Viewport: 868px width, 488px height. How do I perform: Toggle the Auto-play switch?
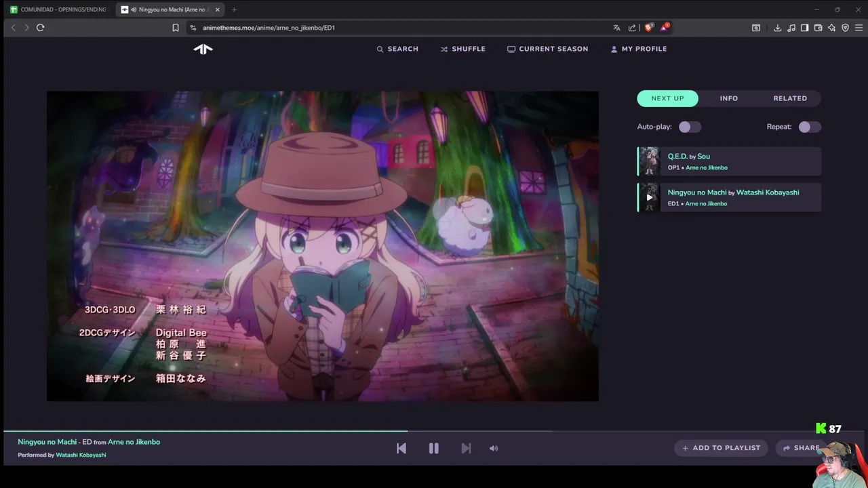[690, 127]
